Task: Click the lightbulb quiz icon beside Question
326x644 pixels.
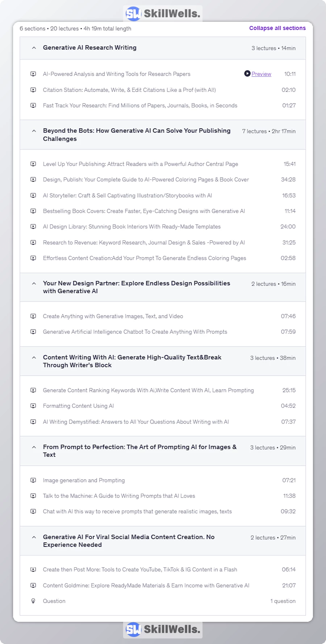Action: (33, 601)
